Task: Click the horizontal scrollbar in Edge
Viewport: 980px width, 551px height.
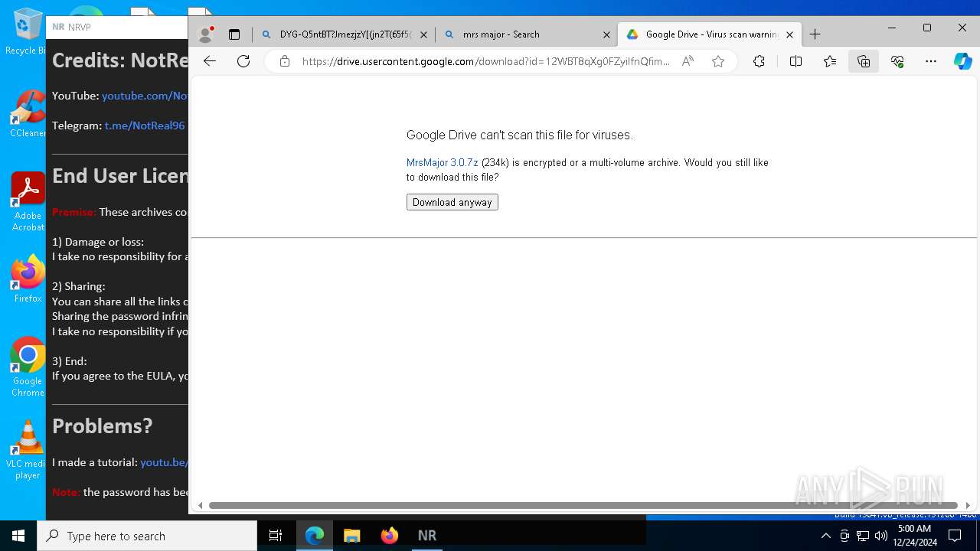Action: point(583,505)
